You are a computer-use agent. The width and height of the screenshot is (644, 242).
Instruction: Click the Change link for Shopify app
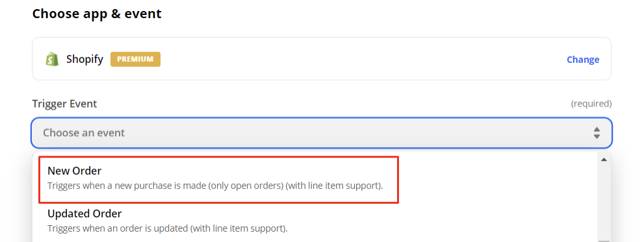[x=583, y=60]
